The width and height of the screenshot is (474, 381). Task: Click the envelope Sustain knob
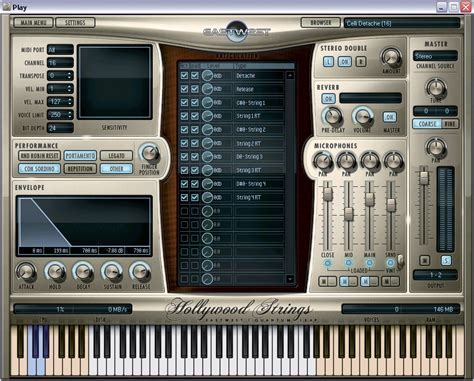pyautogui.click(x=112, y=271)
